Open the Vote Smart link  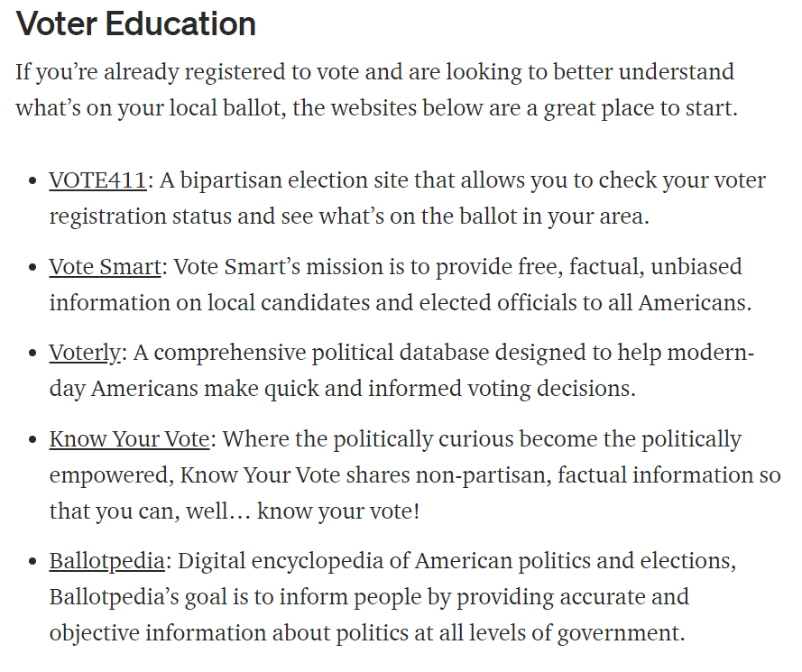click(x=106, y=266)
